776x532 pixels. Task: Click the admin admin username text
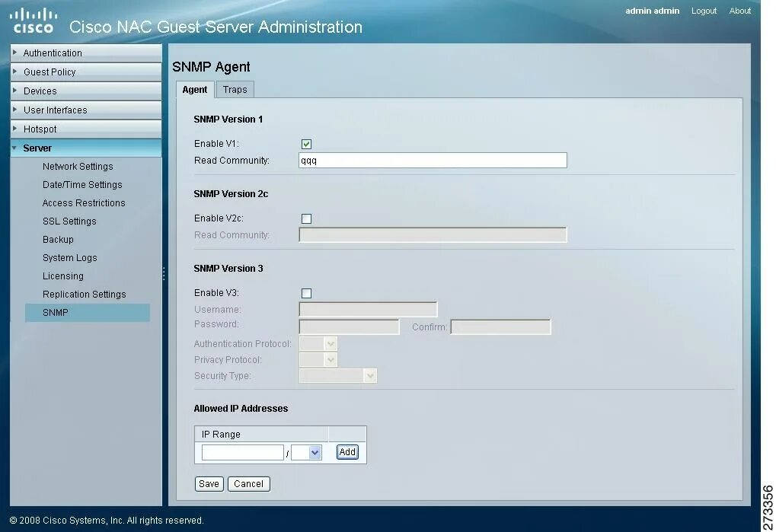pyautogui.click(x=653, y=11)
